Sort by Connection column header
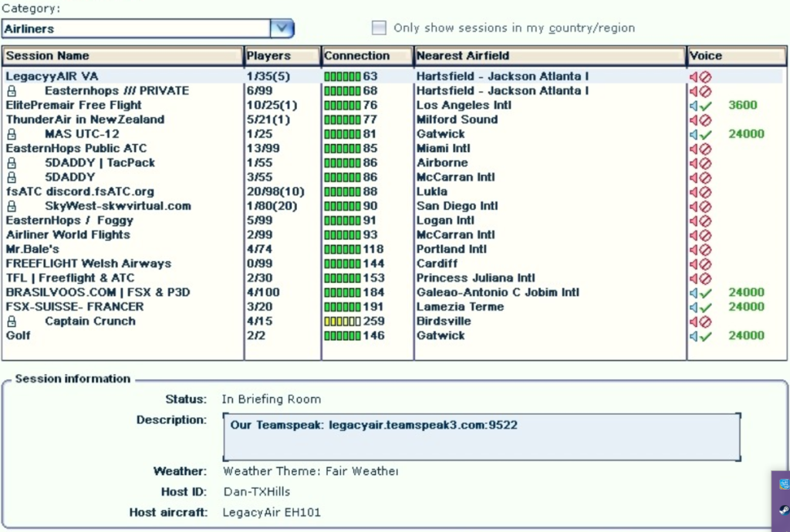Image resolution: width=790 pixels, height=532 pixels. pyautogui.click(x=367, y=56)
